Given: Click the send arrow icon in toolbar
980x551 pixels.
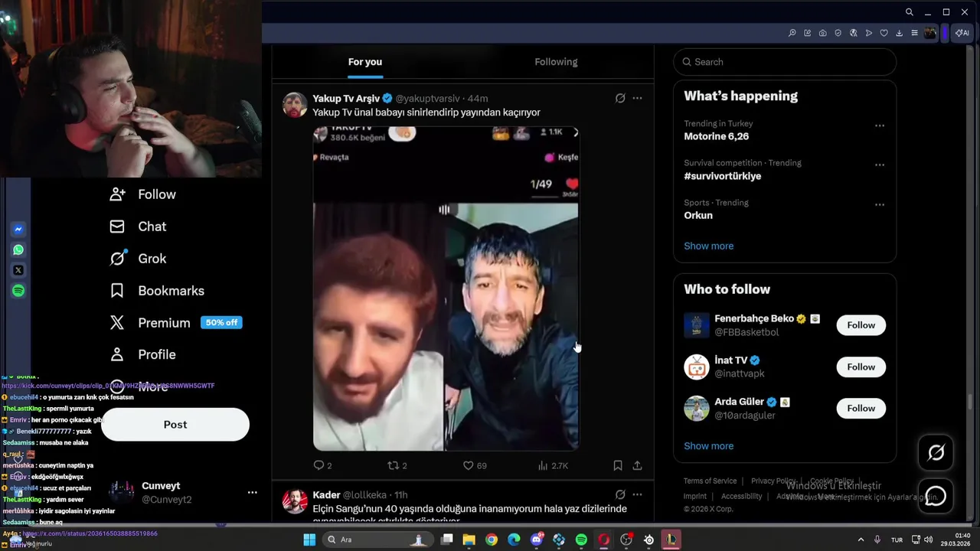Looking at the screenshot, I should click(x=868, y=33).
